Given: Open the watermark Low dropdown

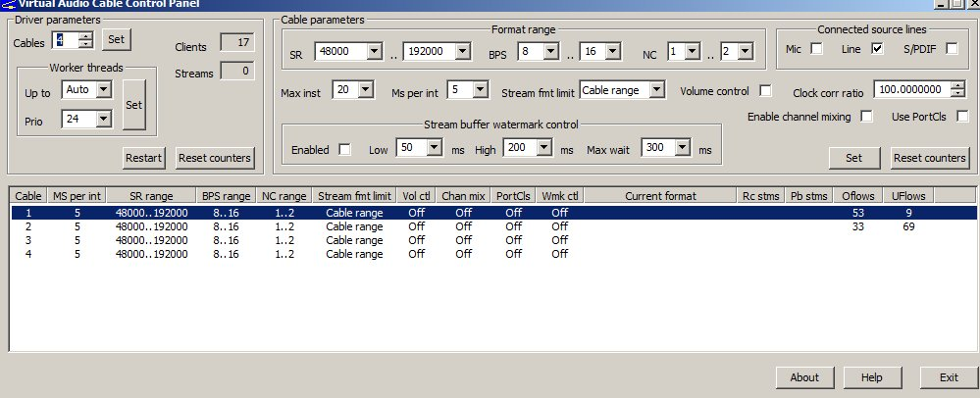Looking at the screenshot, I should 435,147.
